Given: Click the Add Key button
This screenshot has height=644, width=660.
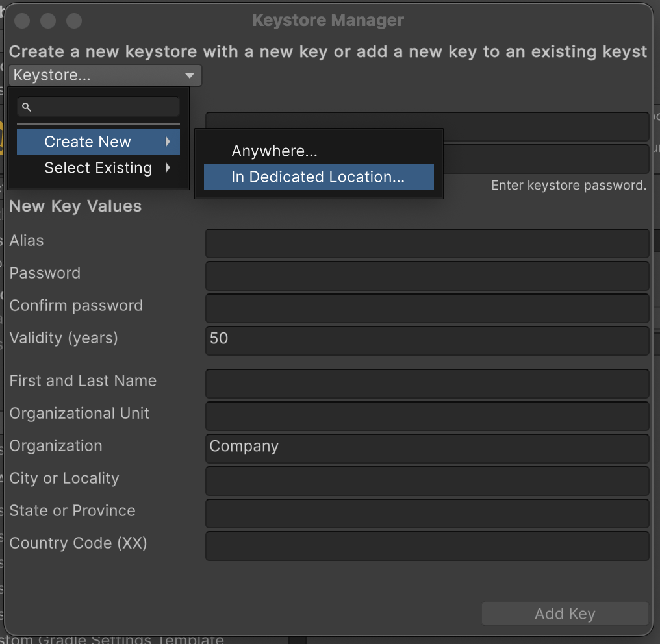Looking at the screenshot, I should (565, 614).
